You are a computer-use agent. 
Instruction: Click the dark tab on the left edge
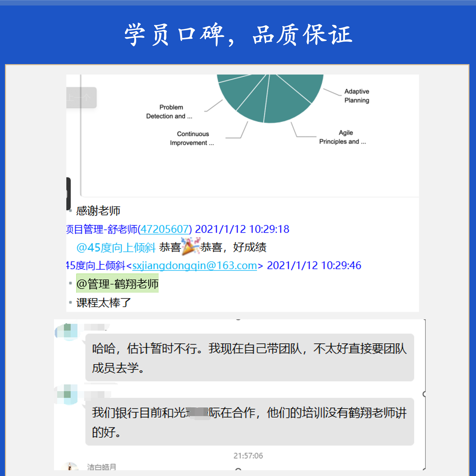point(68,194)
